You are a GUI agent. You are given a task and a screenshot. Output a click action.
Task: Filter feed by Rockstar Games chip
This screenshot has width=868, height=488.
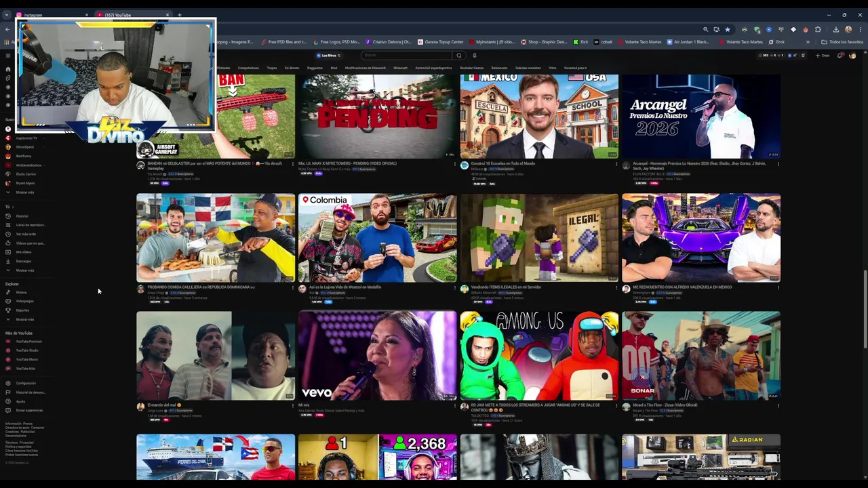point(471,68)
